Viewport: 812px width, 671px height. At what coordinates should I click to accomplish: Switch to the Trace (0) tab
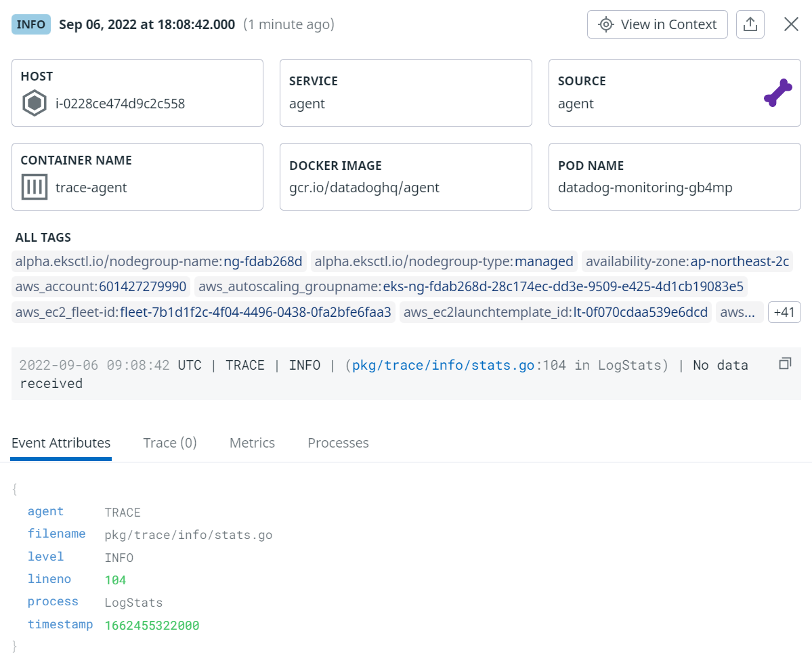[x=170, y=443]
